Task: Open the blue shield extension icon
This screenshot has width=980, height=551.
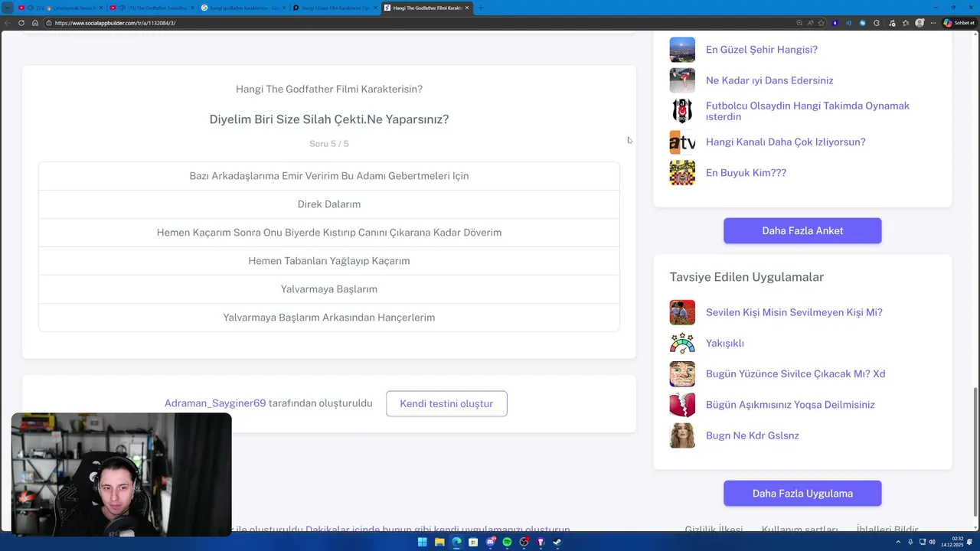Action: point(835,23)
